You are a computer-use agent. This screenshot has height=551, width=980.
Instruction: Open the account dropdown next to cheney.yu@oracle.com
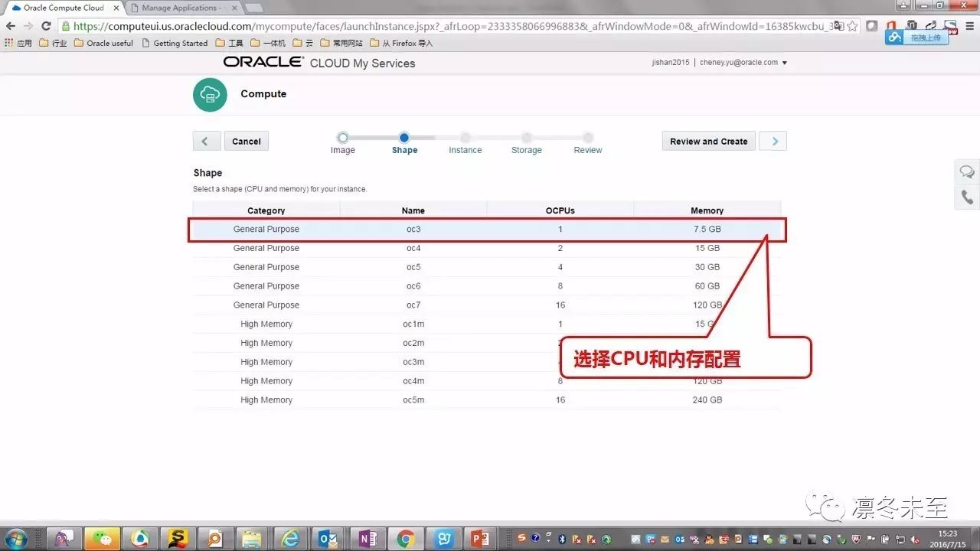(x=784, y=63)
